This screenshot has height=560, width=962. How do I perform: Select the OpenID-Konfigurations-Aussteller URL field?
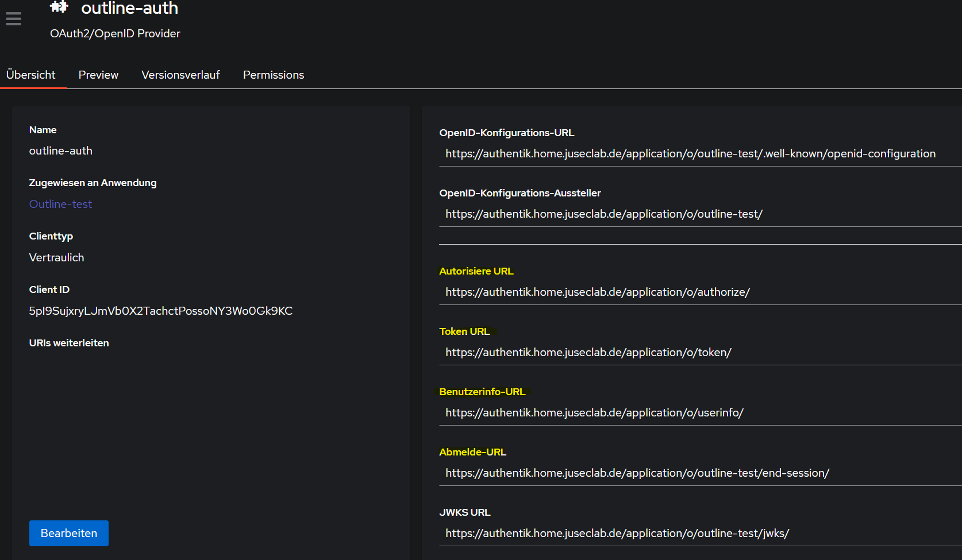pyautogui.click(x=701, y=214)
